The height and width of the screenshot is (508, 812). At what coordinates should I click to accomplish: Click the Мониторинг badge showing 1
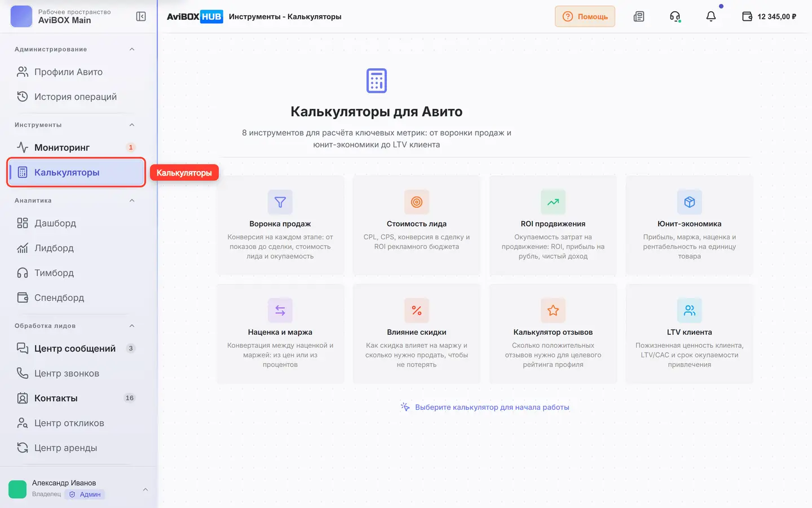[x=131, y=147]
